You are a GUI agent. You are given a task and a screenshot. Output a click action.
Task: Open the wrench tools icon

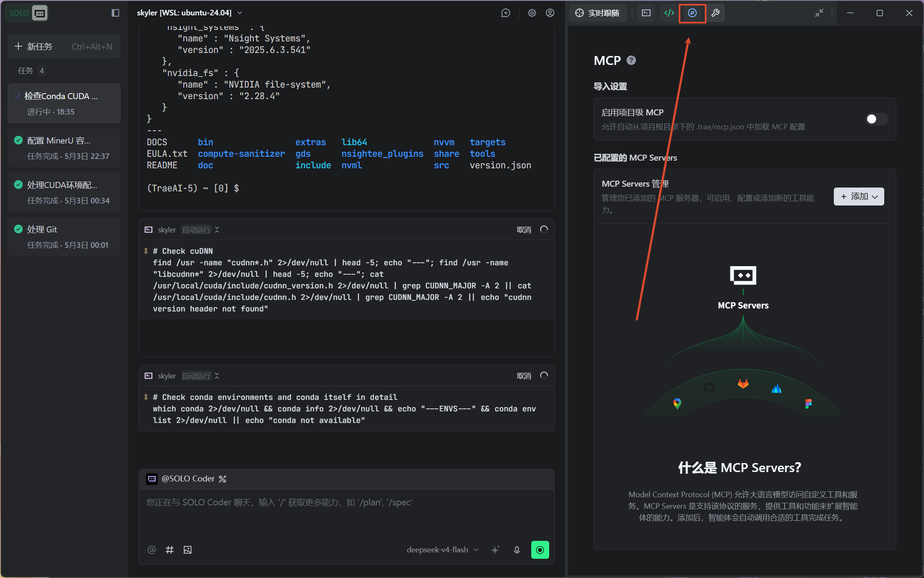(x=715, y=13)
